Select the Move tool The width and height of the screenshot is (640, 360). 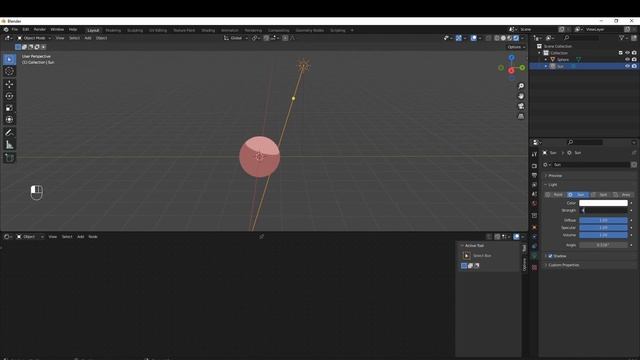tap(9, 84)
